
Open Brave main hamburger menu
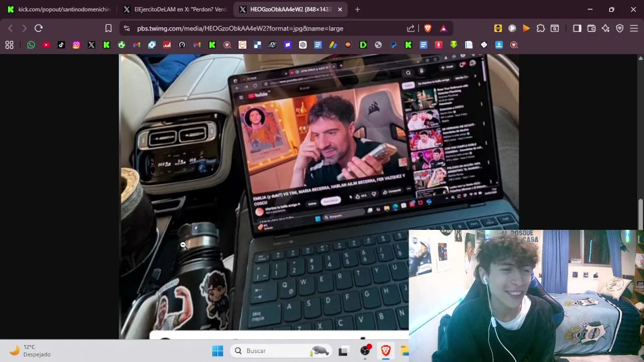point(633,28)
